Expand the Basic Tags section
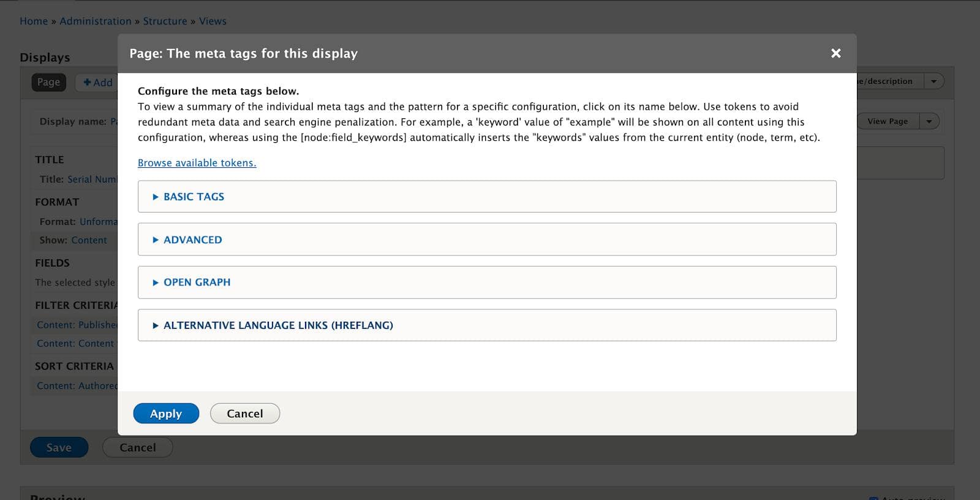 [x=194, y=197]
